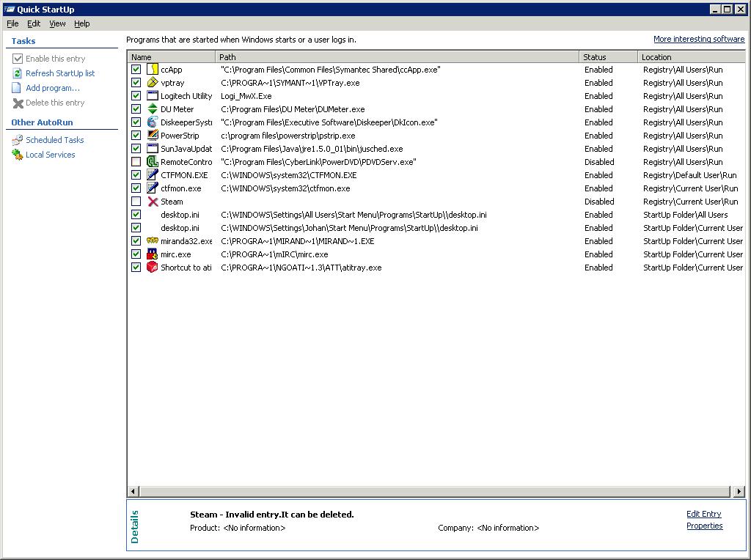Uncheck the Shortcut to ati checkbox

point(136,267)
